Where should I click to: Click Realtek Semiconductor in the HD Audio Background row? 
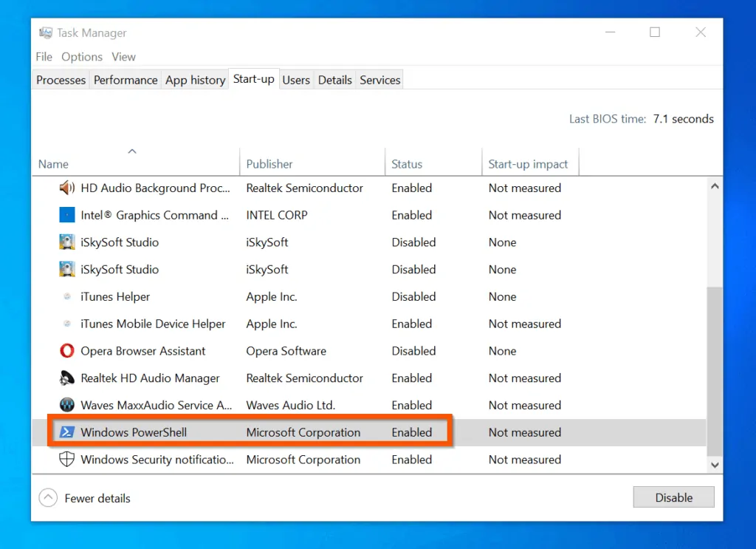(x=305, y=188)
